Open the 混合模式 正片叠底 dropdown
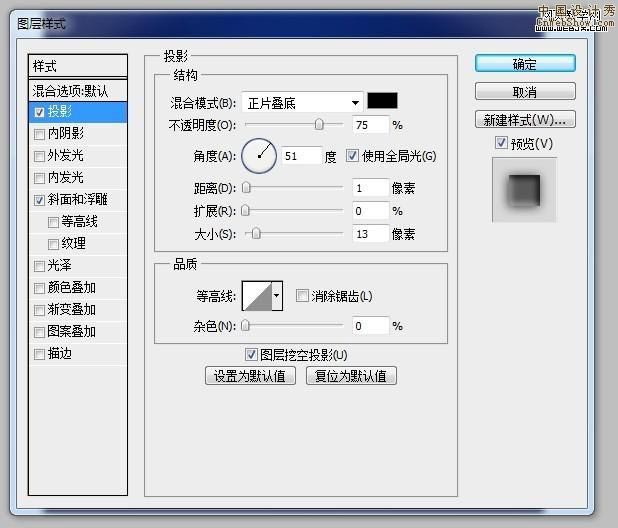The width and height of the screenshot is (618, 528). (x=302, y=103)
